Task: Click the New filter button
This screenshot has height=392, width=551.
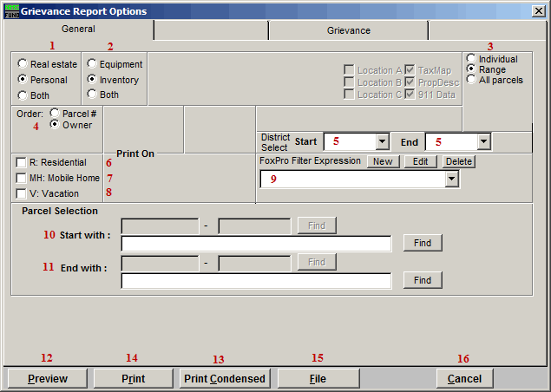Action: pos(383,161)
